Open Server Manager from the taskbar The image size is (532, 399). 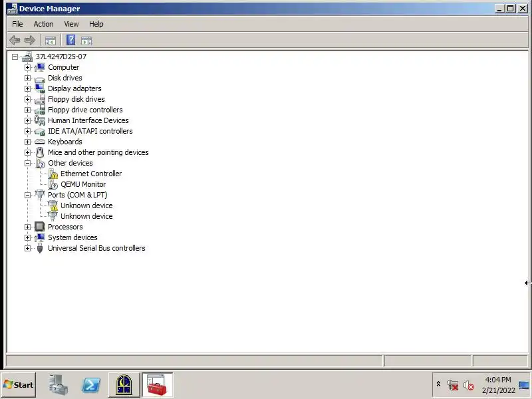[59, 385]
